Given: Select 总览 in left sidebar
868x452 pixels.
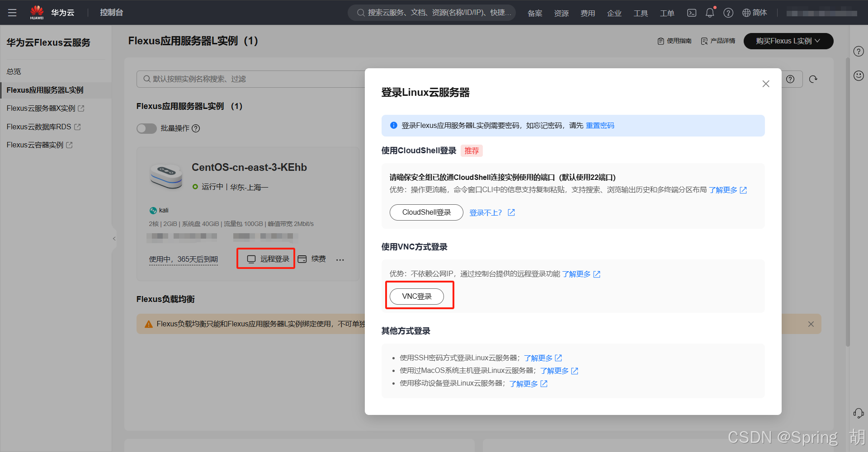Looking at the screenshot, I should 14,71.
